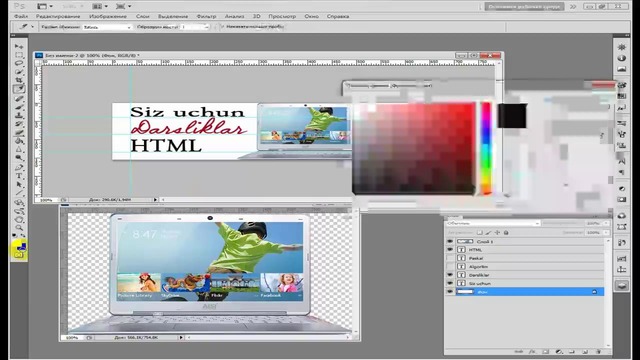
Task: Select the Rectangular Marquee tool
Action: 19,55
